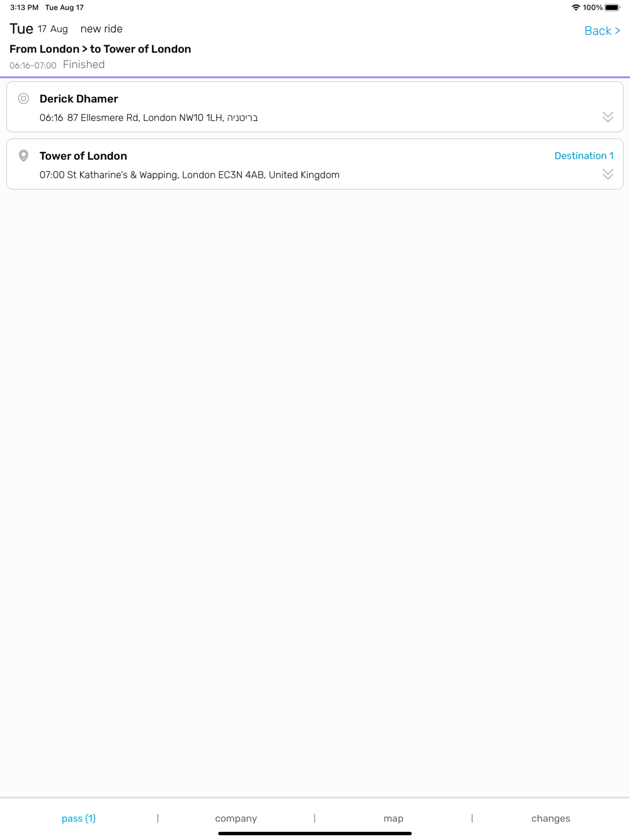Viewport: 630px width, 840px height.
Task: Tap the home indicator bar at bottom
Action: (315, 833)
